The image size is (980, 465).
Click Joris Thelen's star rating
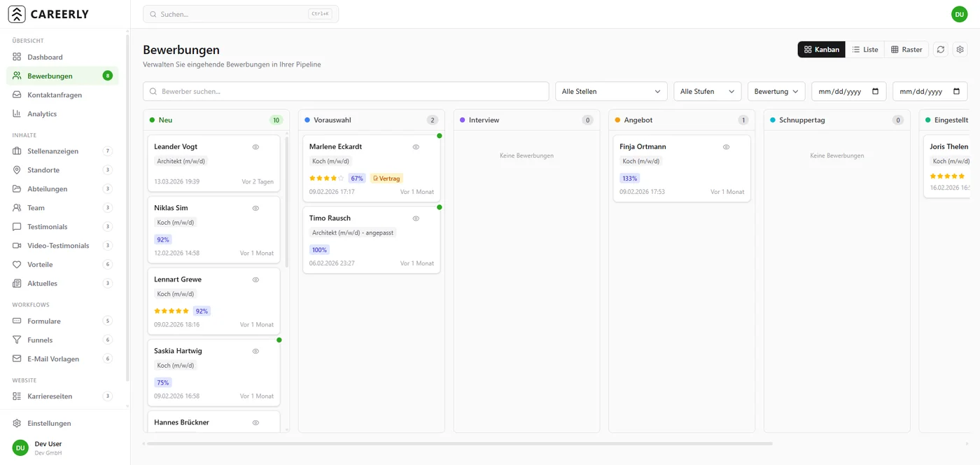coord(948,176)
